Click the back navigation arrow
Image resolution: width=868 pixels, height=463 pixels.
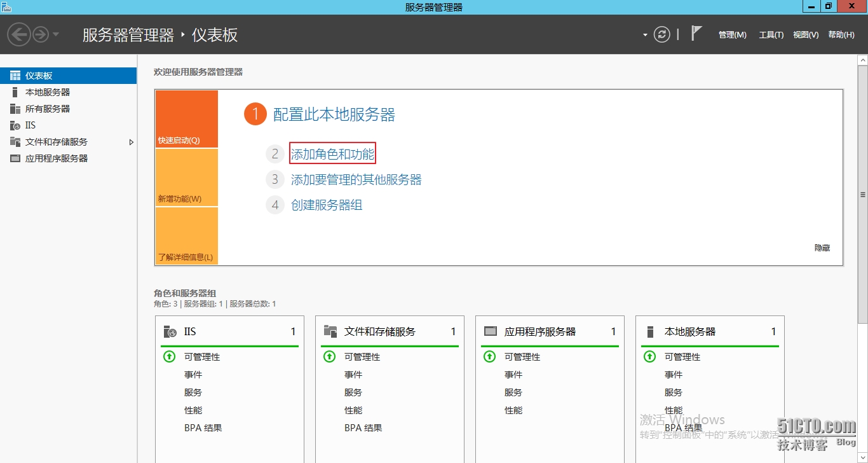(x=18, y=35)
